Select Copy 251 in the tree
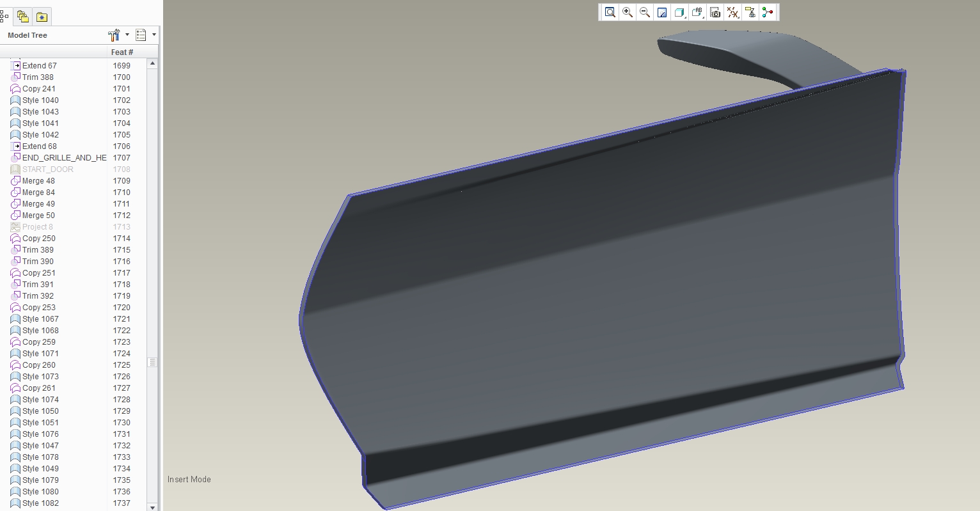The height and width of the screenshot is (511, 980). pyautogui.click(x=39, y=273)
